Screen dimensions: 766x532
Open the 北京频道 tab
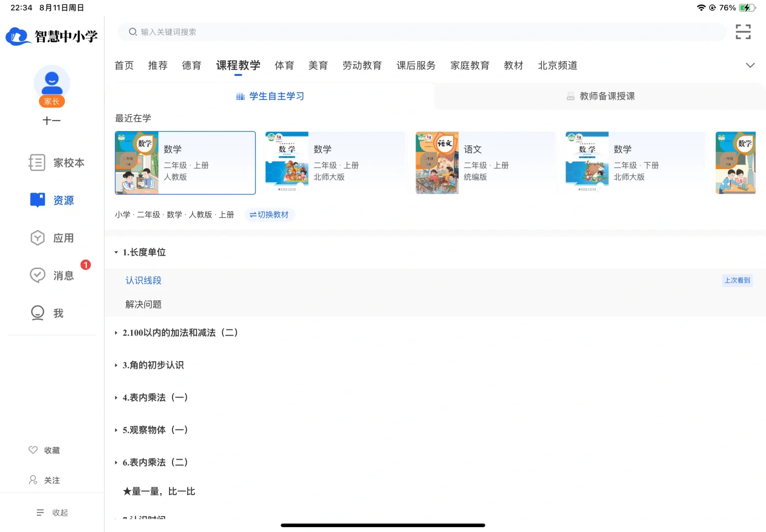[557, 65]
